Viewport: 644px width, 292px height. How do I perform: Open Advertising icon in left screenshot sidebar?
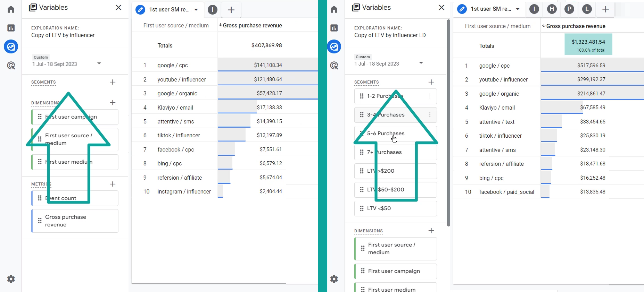[11, 65]
